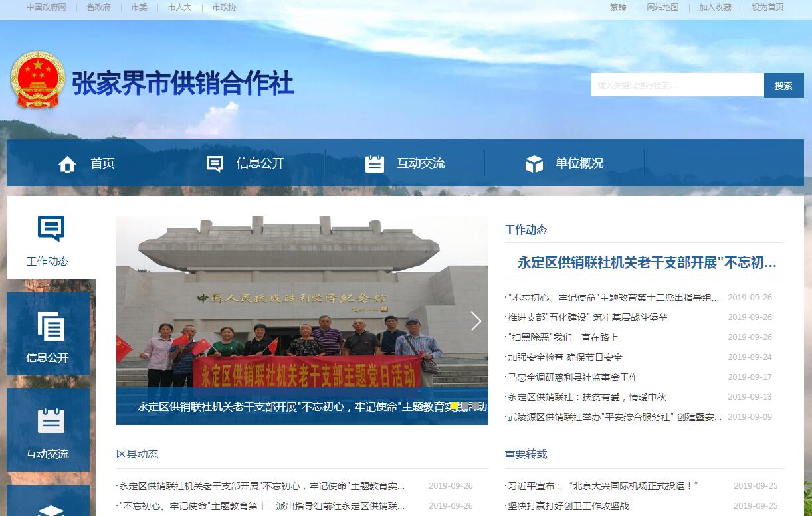Open headline 永定区供销联社机关老干支部开展 news title
812x516 pixels.
tap(647, 262)
